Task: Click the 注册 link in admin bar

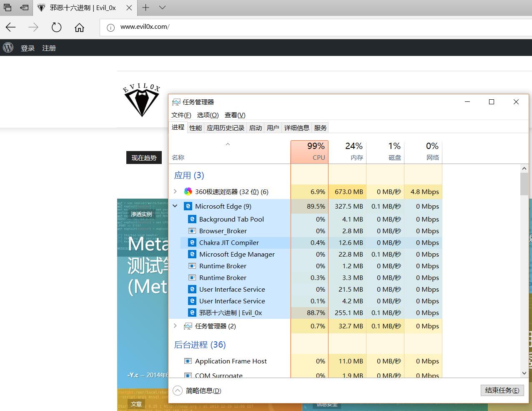Action: tap(49, 48)
